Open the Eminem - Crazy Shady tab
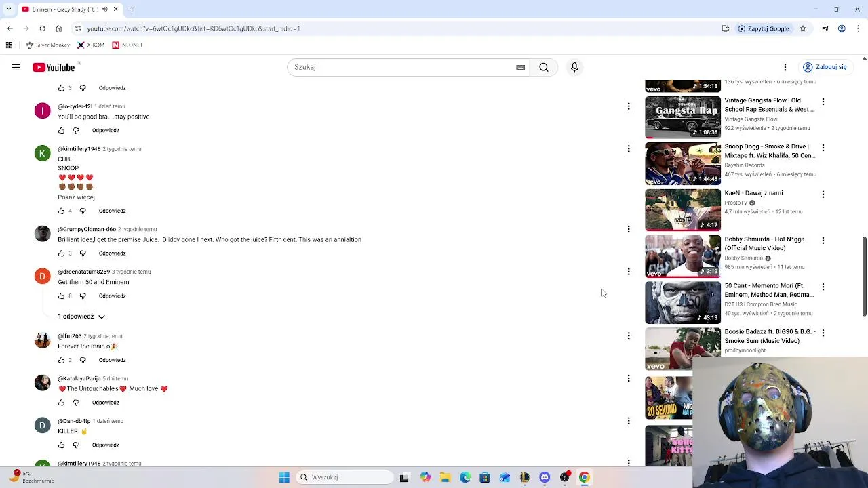The image size is (868, 488). tap(65, 9)
